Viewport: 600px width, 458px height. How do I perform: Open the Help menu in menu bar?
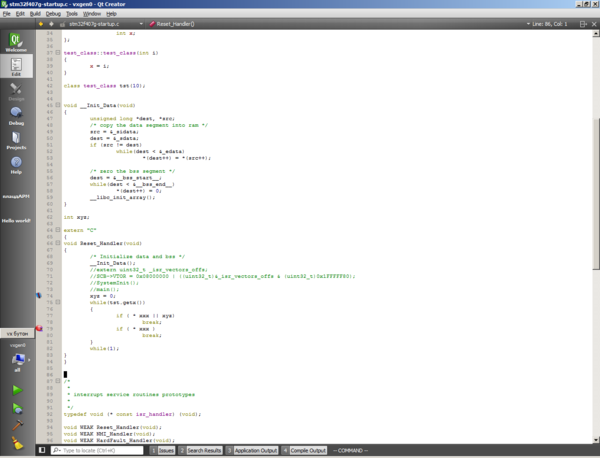(x=111, y=14)
